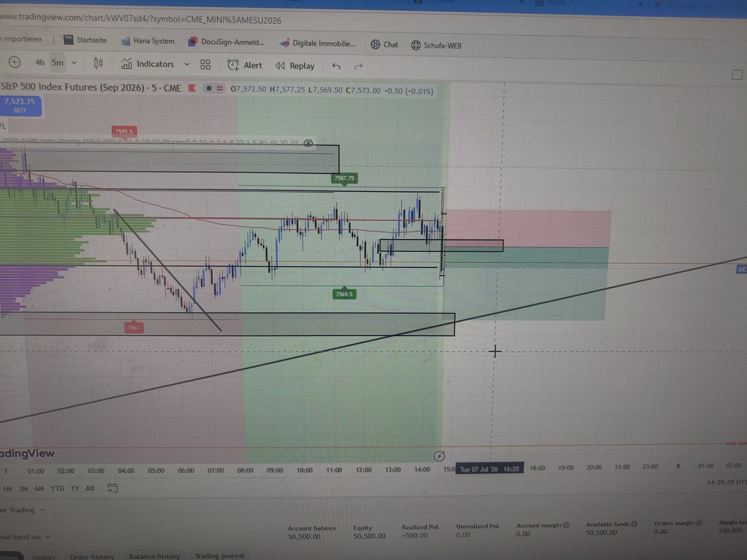
Task: Click the Account balance 50,500.00 value
Action: [304, 536]
